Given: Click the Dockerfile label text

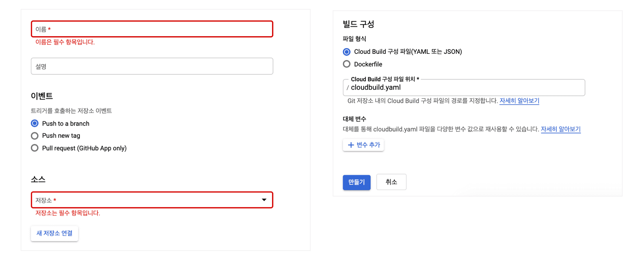Looking at the screenshot, I should point(368,64).
